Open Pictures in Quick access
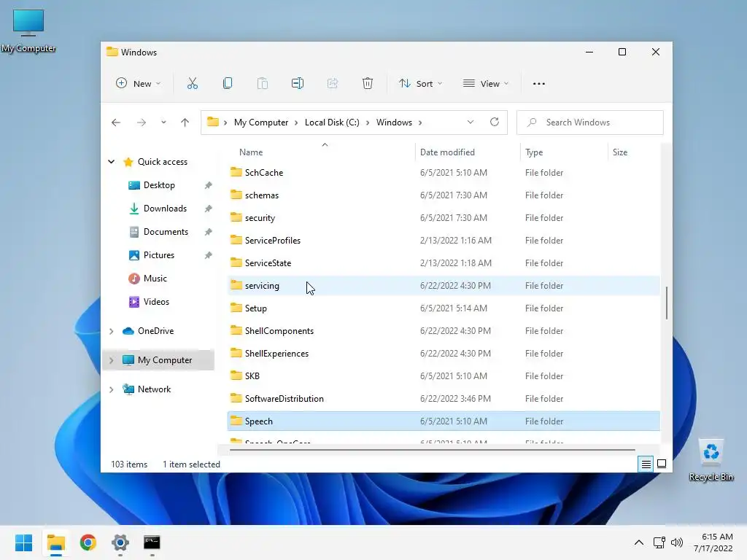 click(x=158, y=254)
